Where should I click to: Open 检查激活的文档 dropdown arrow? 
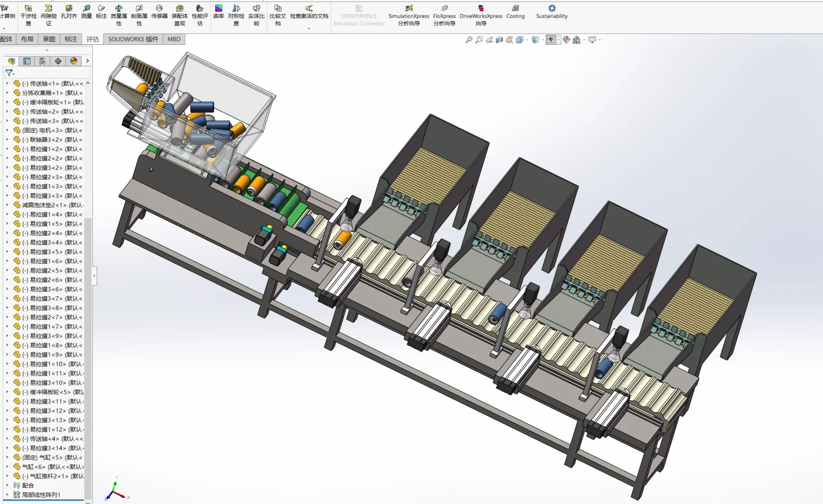(x=309, y=29)
